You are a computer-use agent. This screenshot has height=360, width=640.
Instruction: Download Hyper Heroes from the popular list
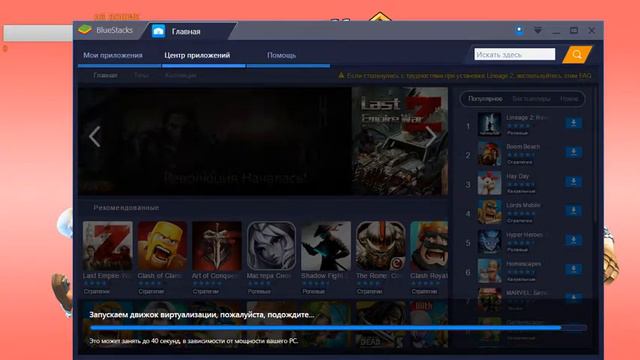click(573, 240)
